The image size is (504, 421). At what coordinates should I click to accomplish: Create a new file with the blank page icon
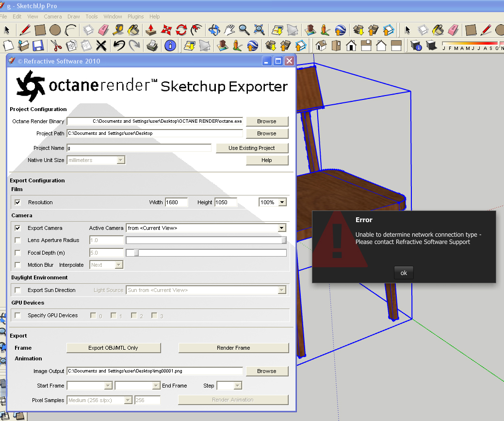[8, 45]
